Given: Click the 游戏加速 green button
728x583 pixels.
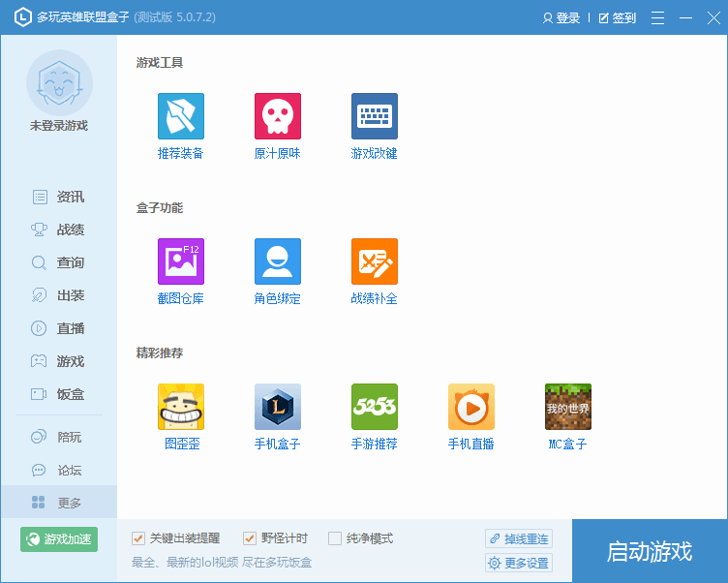Looking at the screenshot, I should click(59, 539).
